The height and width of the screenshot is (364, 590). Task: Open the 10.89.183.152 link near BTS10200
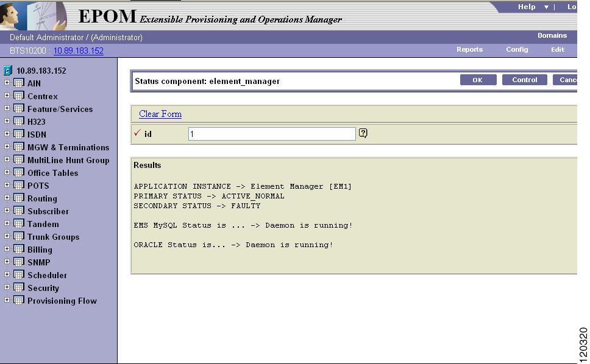(x=78, y=51)
